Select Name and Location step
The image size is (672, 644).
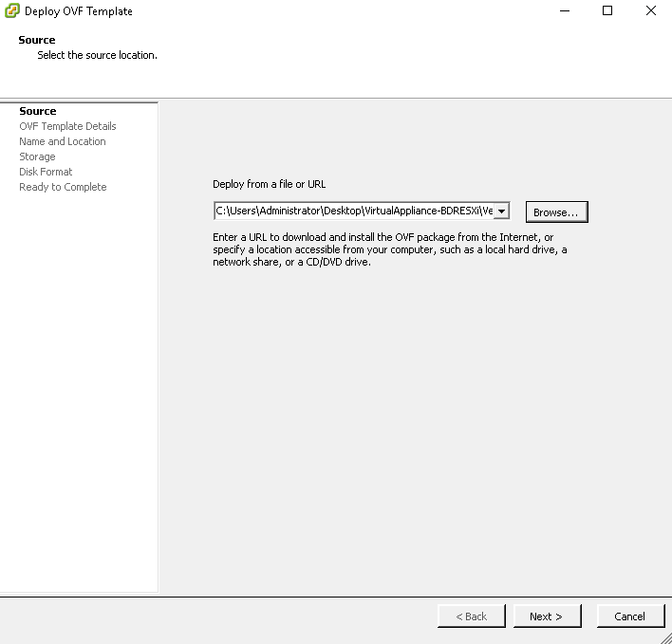click(63, 141)
